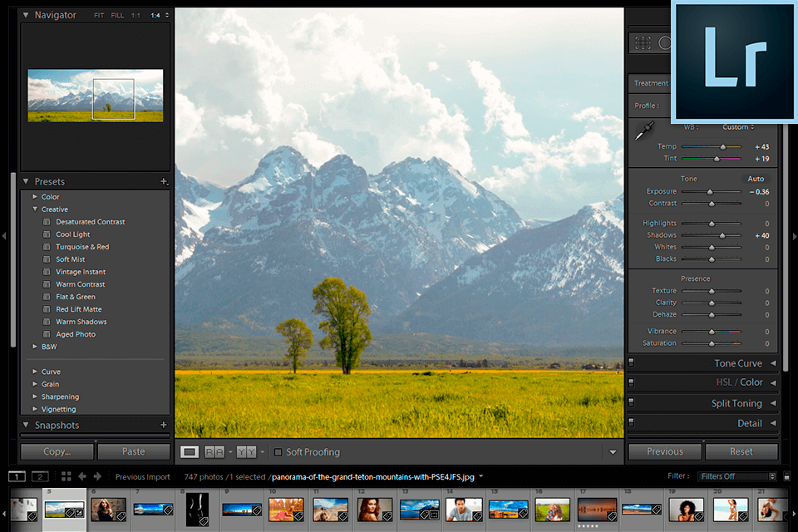Switch to HSL tab
Image resolution: width=798 pixels, height=532 pixels.
pyautogui.click(x=724, y=382)
